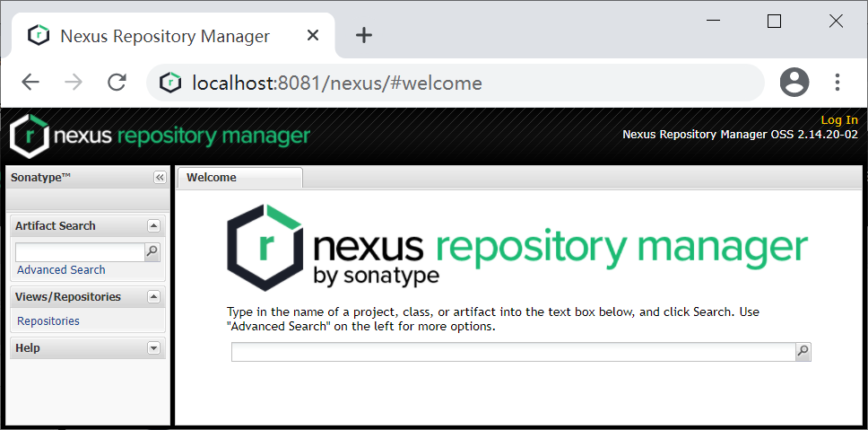Image resolution: width=868 pixels, height=430 pixels.
Task: Reload the page with browser refresh icon
Action: coord(117,83)
